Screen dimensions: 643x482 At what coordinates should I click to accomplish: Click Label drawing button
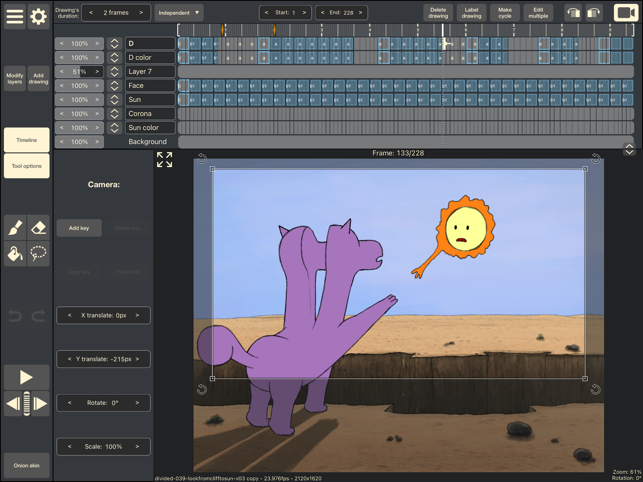click(x=472, y=13)
